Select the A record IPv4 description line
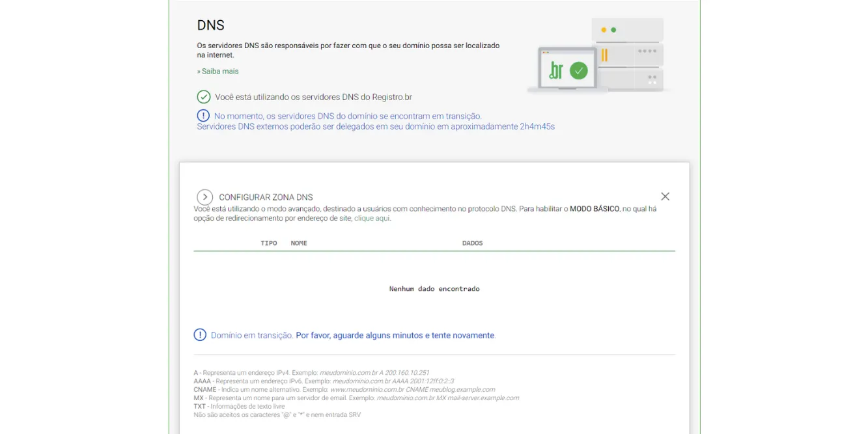 [311, 373]
